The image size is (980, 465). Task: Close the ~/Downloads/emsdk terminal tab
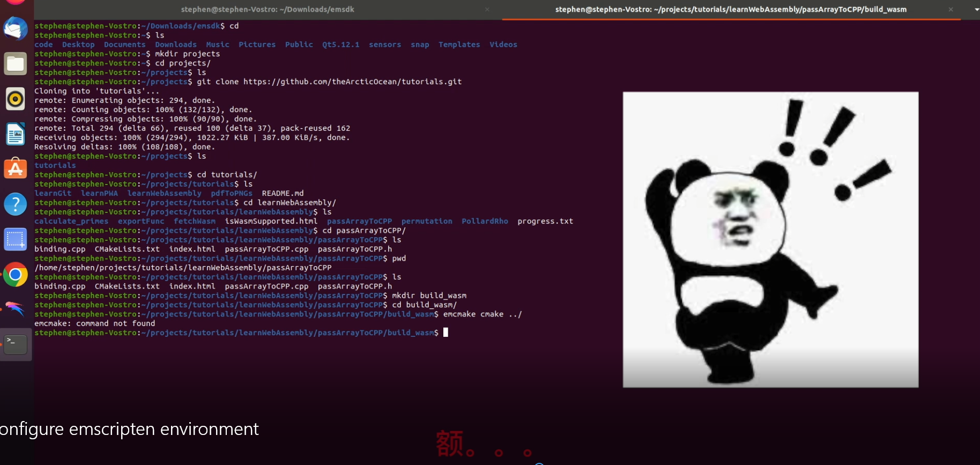click(487, 9)
